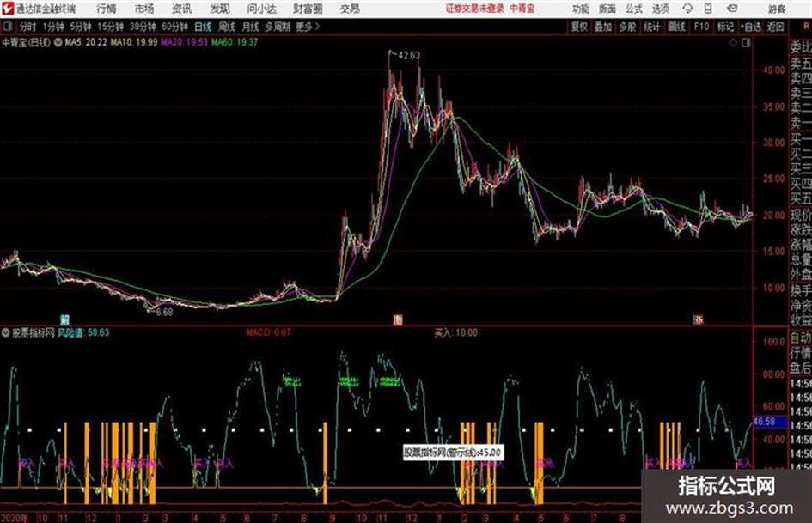Image resolution: width=812 pixels, height=523 pixels.
Task: Switch to the 多周期 tab
Action: coord(277,27)
